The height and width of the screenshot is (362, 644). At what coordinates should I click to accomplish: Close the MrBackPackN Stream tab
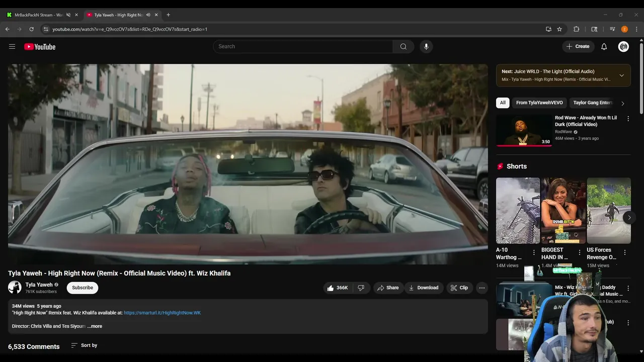pos(76,15)
